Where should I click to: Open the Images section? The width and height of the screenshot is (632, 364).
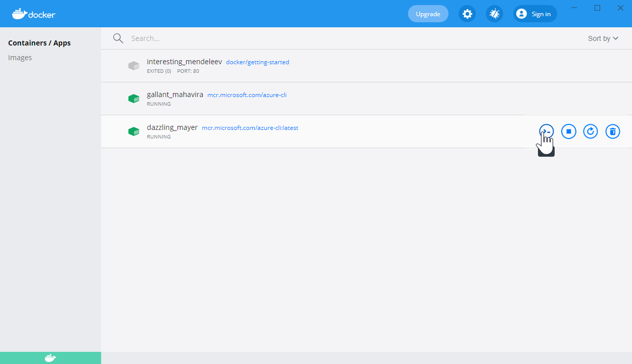tap(20, 58)
